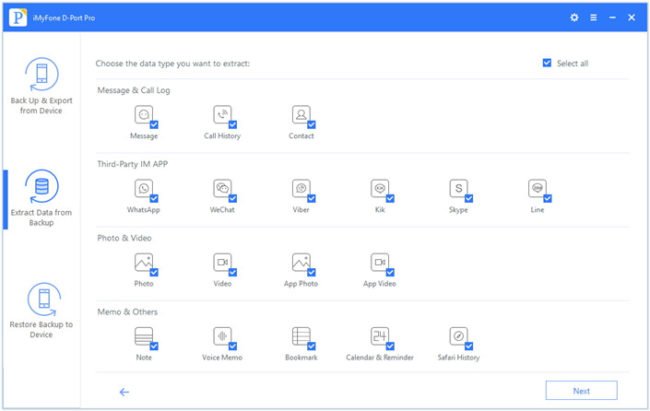Choose the Skype icon

click(458, 188)
